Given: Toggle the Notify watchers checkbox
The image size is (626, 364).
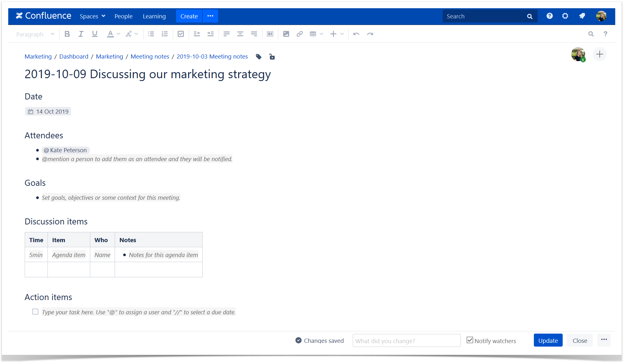Looking at the screenshot, I should point(470,340).
